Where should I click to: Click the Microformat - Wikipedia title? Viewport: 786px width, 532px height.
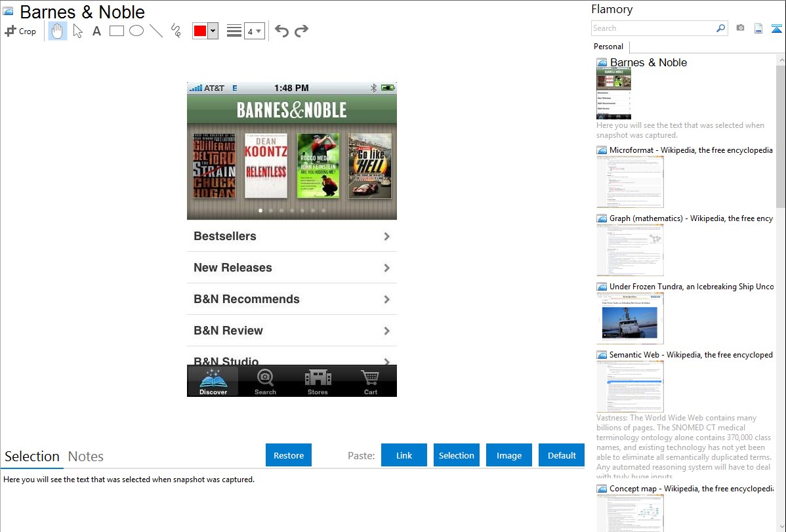point(691,150)
